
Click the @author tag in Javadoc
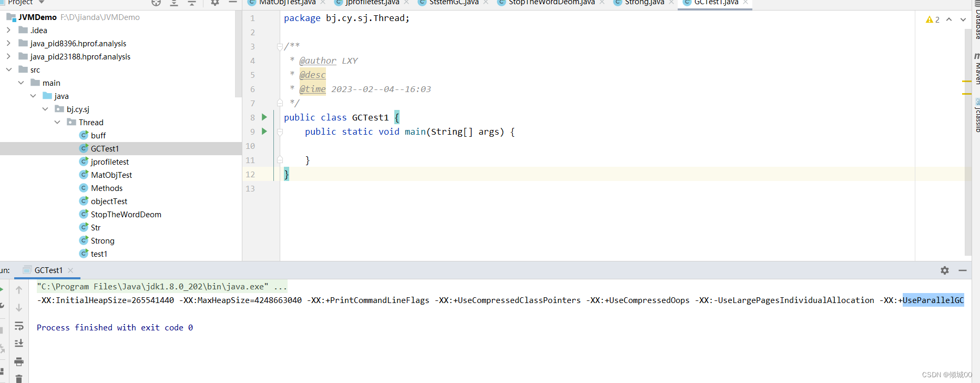tap(318, 61)
